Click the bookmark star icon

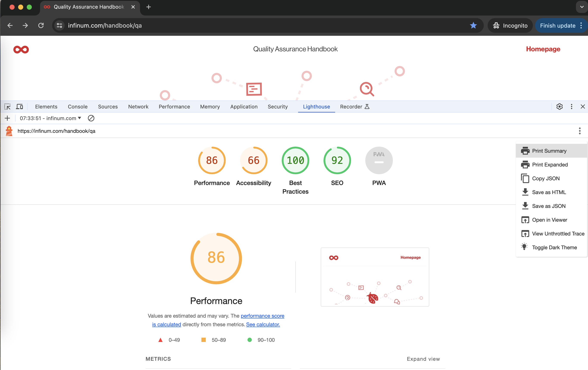(473, 25)
